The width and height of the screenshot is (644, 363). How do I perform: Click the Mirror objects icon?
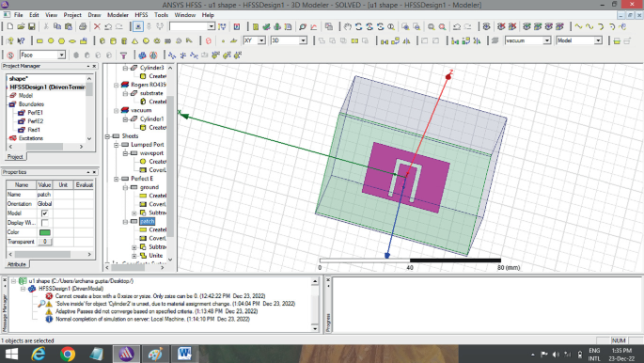pos(406,40)
